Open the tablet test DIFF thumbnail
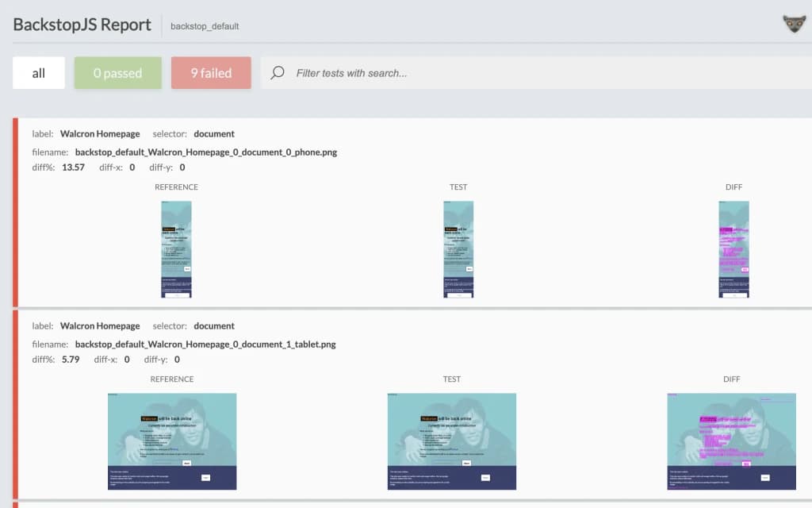Screen dimensions: 812x508 pos(731,441)
